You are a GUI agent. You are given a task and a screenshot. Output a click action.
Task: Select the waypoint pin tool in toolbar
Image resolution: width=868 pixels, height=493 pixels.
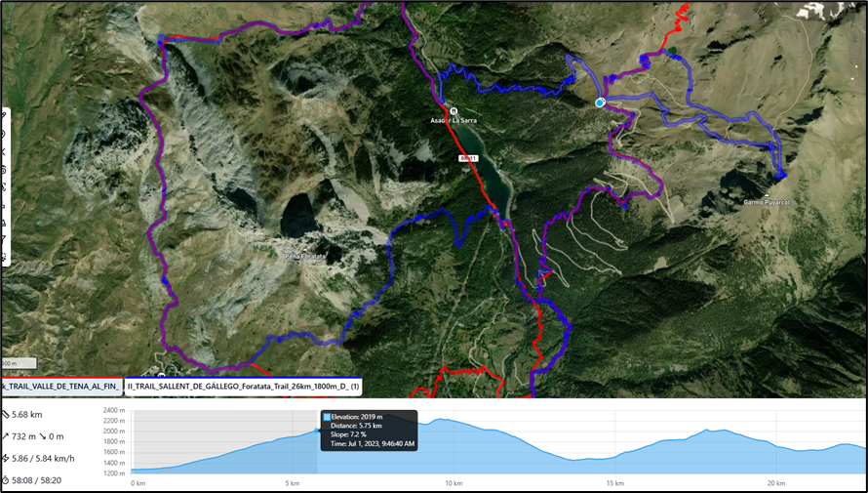point(5,135)
